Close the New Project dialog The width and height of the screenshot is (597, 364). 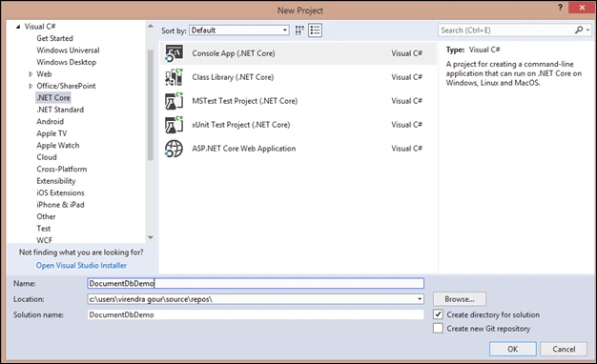582,8
